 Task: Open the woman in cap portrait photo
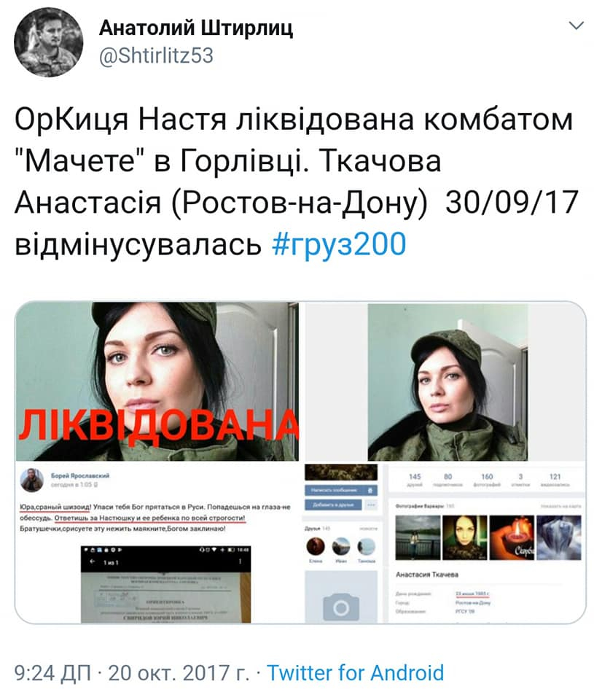click(448, 382)
